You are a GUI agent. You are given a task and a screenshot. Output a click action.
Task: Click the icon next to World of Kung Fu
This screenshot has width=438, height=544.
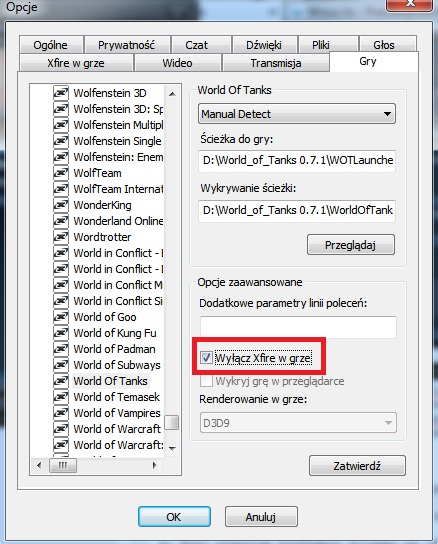pos(61,333)
